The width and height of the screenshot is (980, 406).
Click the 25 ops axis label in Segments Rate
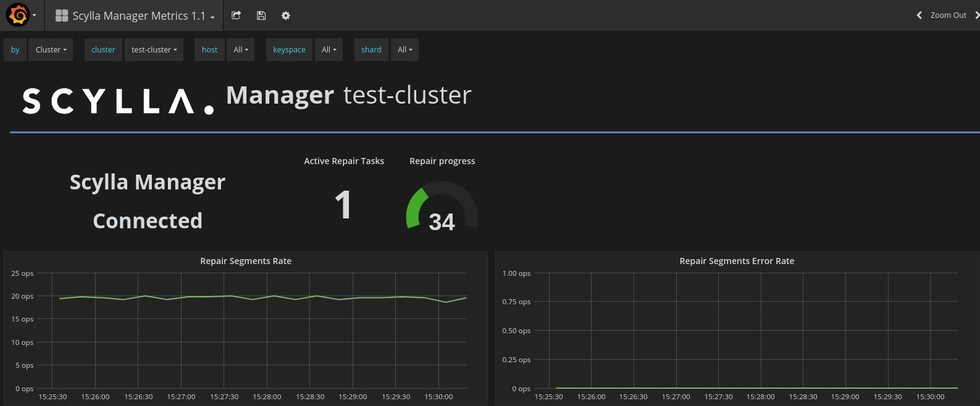(x=22, y=273)
